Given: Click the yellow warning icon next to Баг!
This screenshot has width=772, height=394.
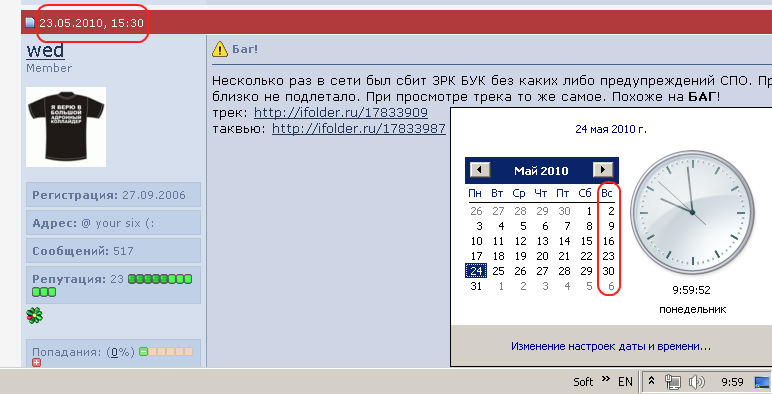Looking at the screenshot, I should (220, 49).
